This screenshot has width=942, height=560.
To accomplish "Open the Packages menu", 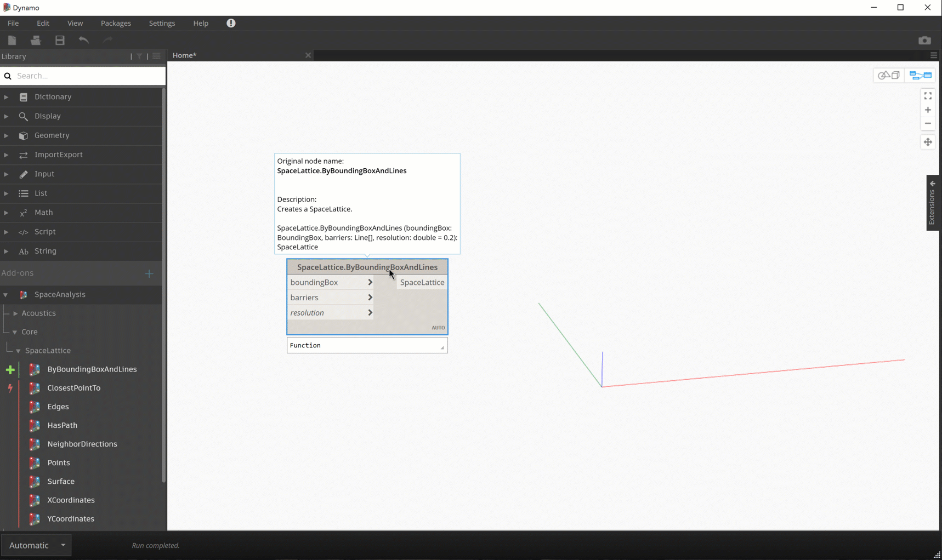I will [116, 23].
